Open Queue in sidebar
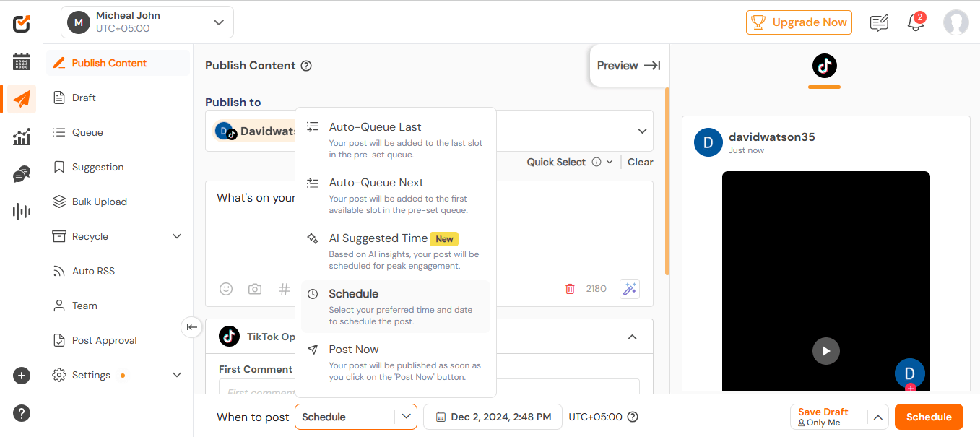Viewport: 980px width, 437px height. click(x=118, y=132)
